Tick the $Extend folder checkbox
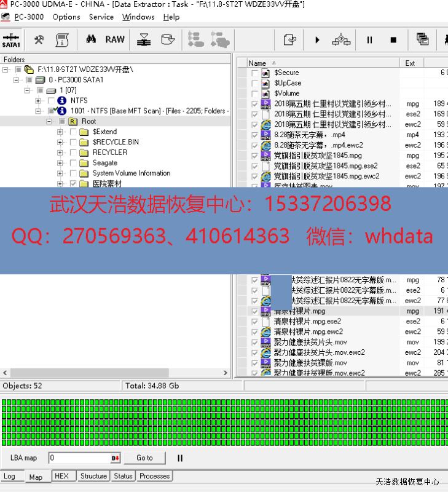This screenshot has height=492, width=448. [x=74, y=132]
